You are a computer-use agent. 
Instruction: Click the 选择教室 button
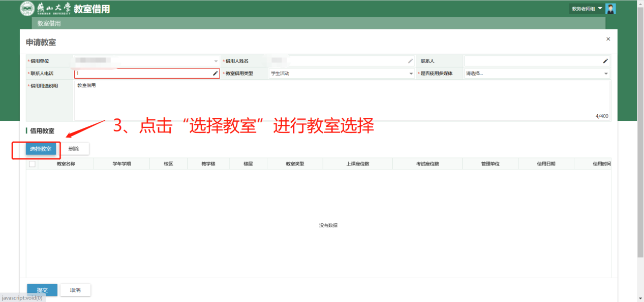point(41,149)
